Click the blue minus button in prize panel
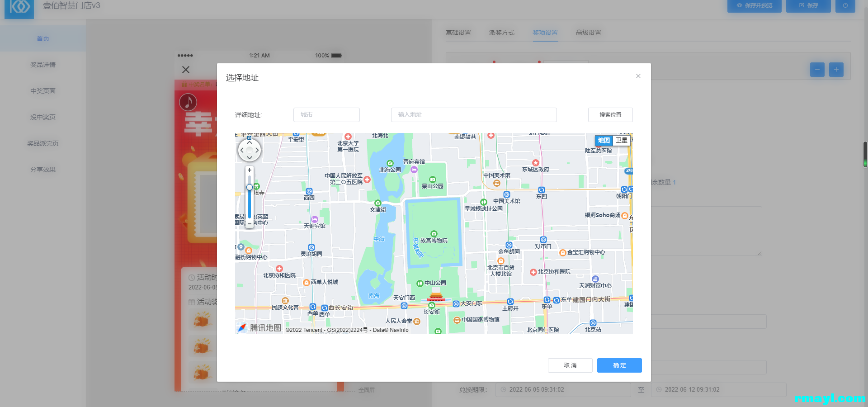Screen dimensions: 868x407 [x=817, y=70]
